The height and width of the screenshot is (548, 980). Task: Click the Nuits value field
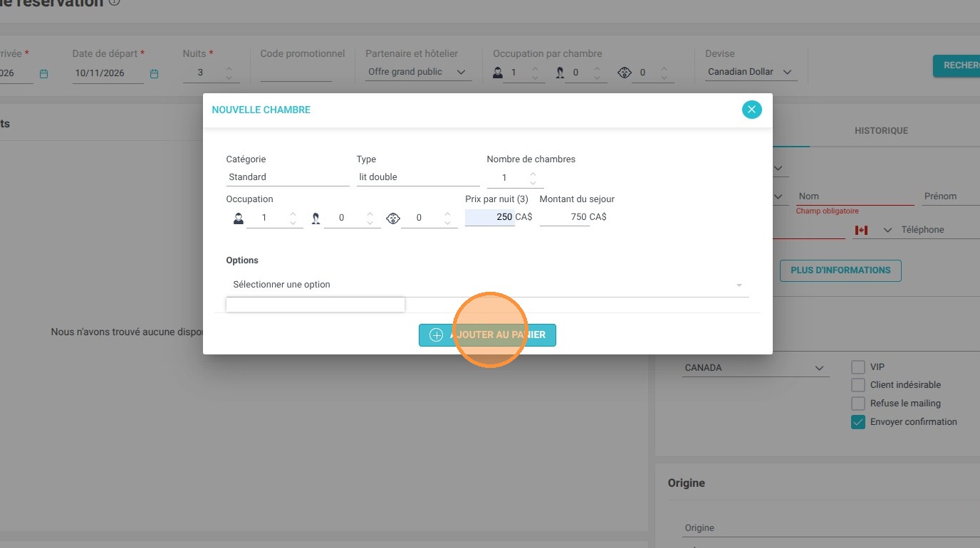[202, 73]
